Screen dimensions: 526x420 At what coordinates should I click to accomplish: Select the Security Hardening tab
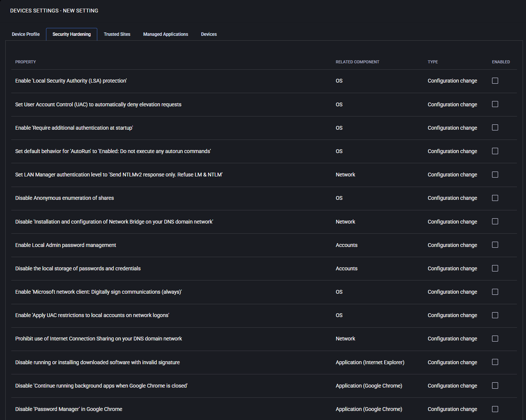click(72, 34)
